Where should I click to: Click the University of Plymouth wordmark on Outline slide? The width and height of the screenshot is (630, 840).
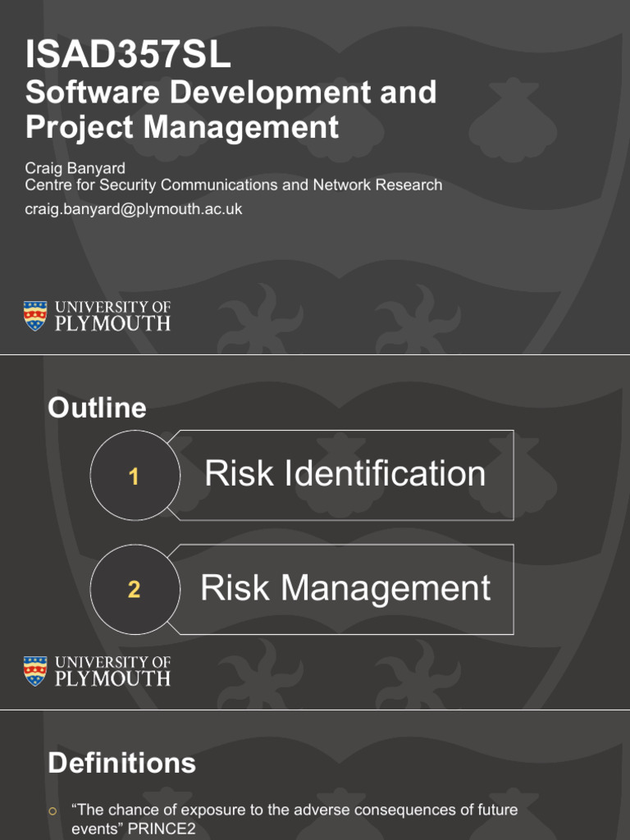[x=112, y=670]
